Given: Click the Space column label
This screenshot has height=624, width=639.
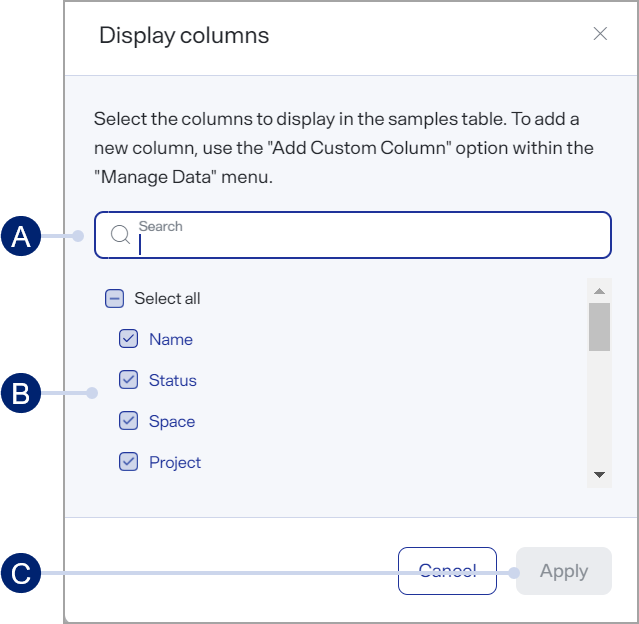Looking at the screenshot, I should pos(172,421).
